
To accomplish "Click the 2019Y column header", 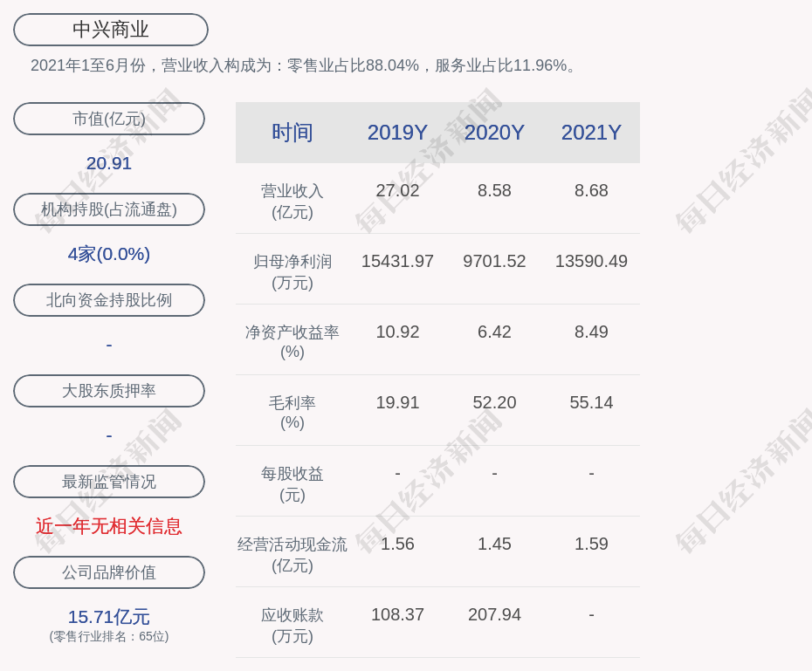I will (397, 133).
